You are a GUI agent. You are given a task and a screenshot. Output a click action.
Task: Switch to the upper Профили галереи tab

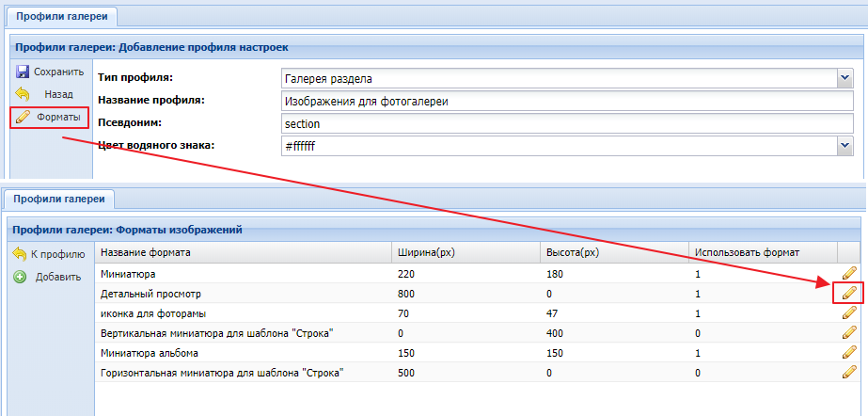click(61, 16)
